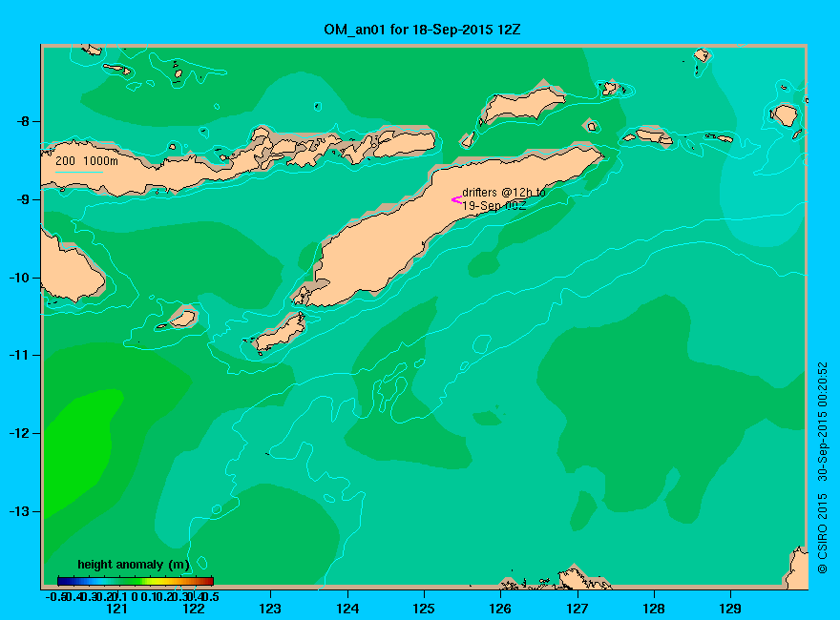
Task: Click the longitude label "127"
Action: pyautogui.click(x=577, y=609)
